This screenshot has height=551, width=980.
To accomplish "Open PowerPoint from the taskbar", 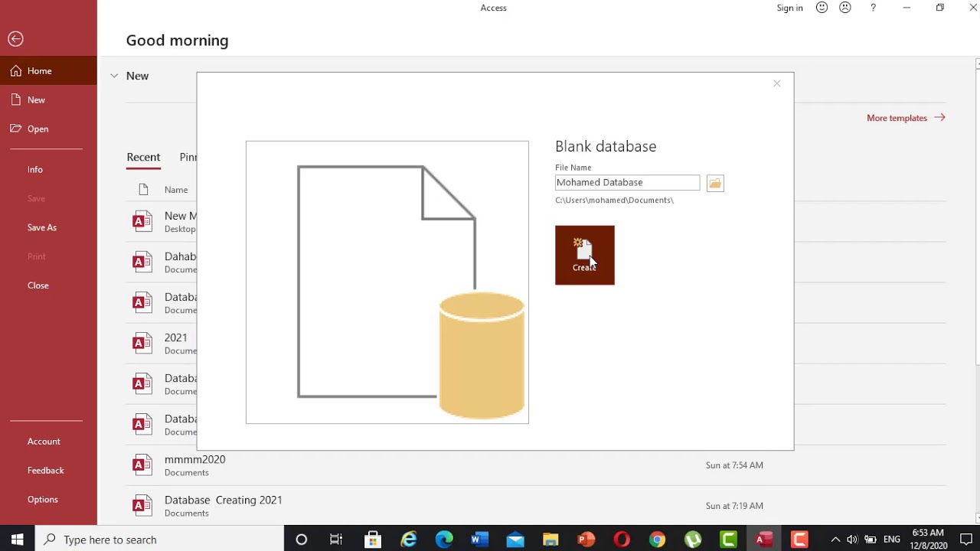I will pos(586,540).
